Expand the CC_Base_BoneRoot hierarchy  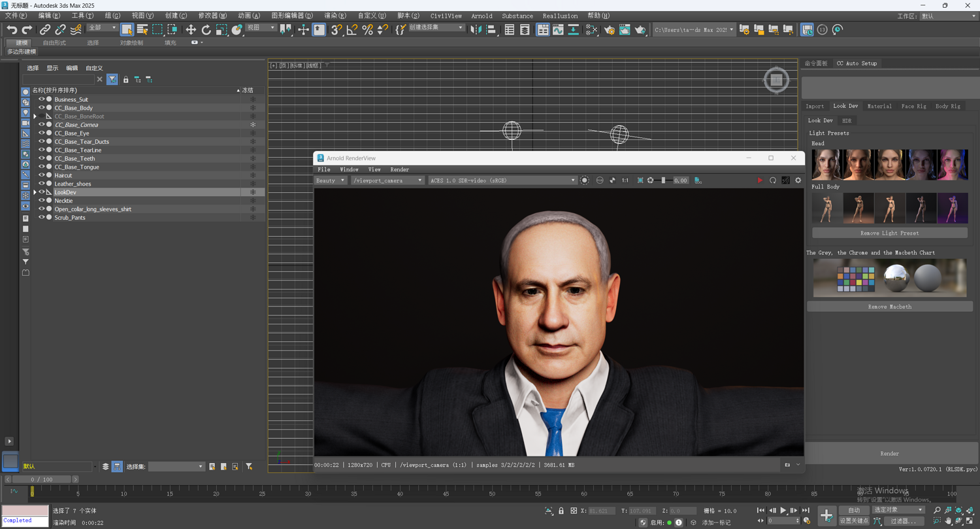pos(35,116)
